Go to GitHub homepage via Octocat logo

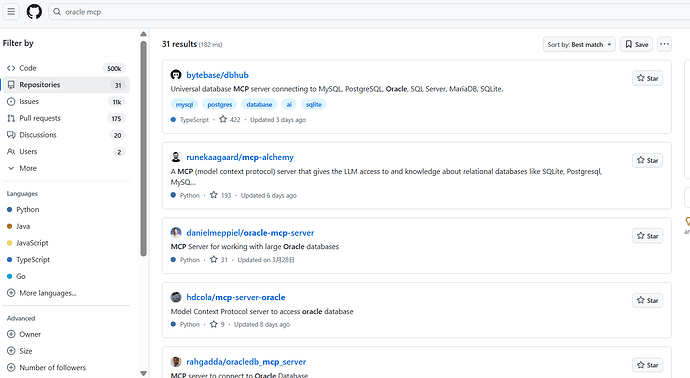point(34,11)
